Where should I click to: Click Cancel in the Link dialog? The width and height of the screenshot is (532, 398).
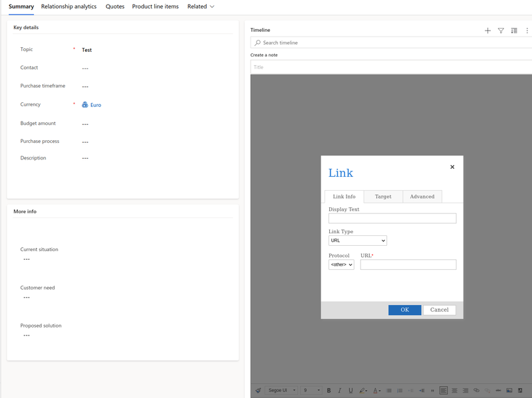[x=440, y=310]
